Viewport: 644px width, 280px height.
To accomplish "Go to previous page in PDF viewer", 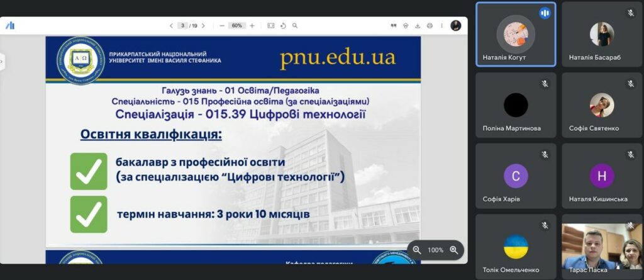I will (x=171, y=26).
